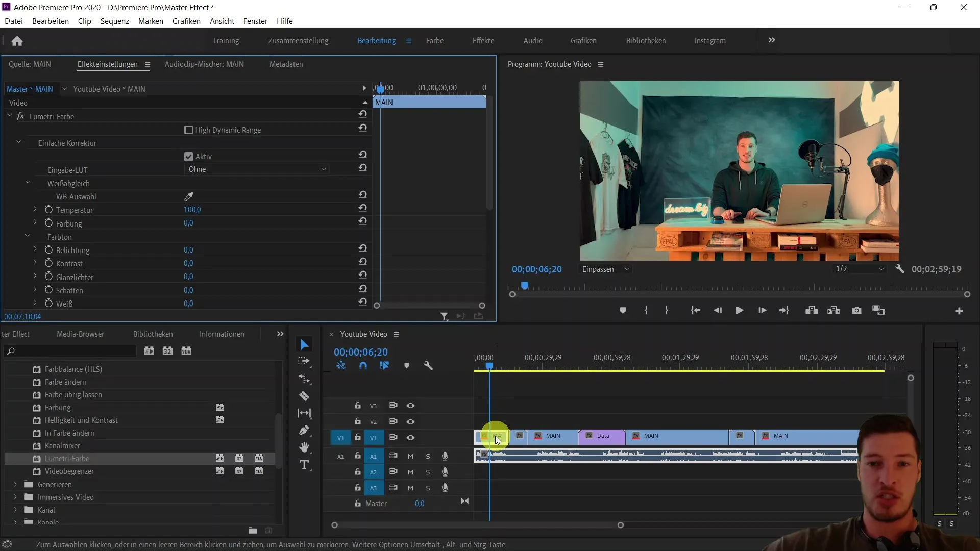Uncheck the Aktiv checkbox
Image resolution: width=980 pixels, height=551 pixels.
coord(188,157)
